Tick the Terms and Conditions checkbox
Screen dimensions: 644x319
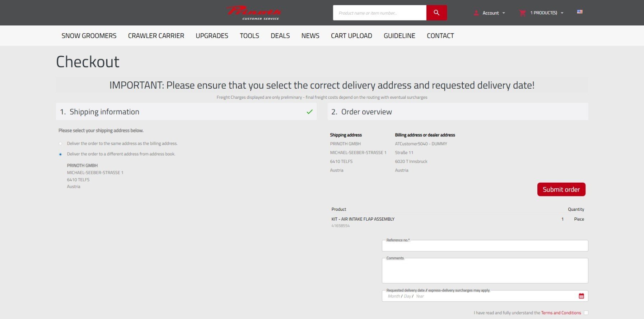586,313
